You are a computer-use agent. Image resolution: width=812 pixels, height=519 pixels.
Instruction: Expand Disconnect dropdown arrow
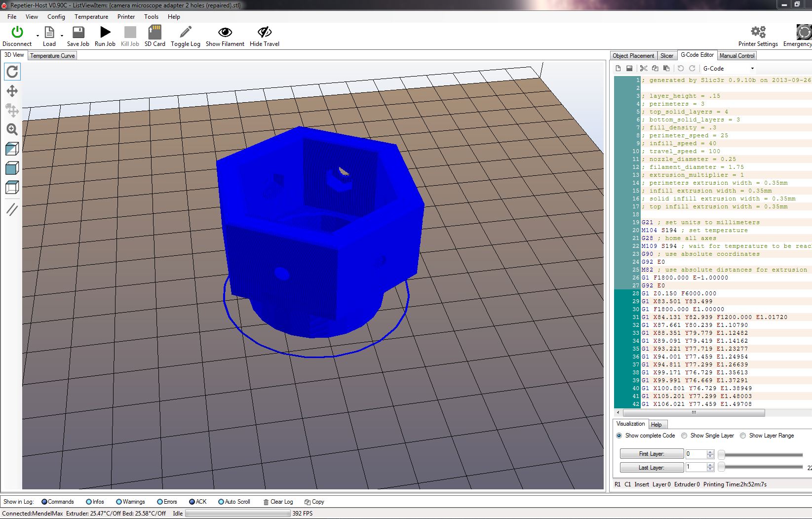click(x=38, y=36)
